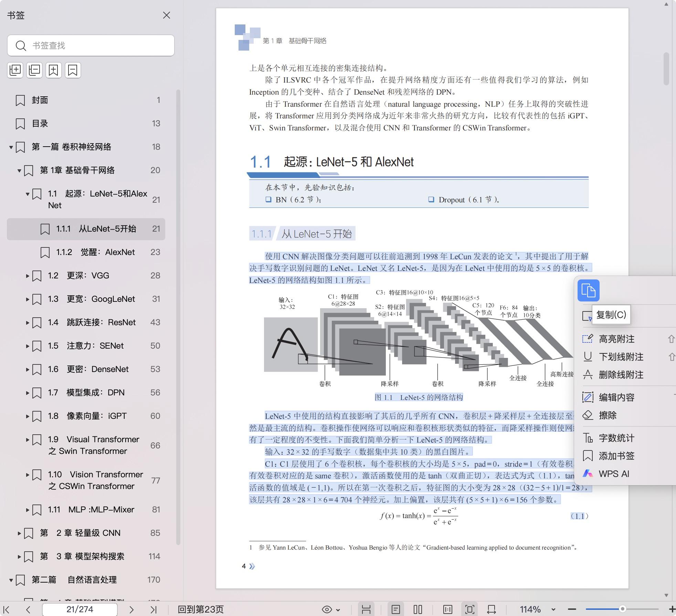Collapse 第二篇 自然语言处理 bookmark

[11, 580]
